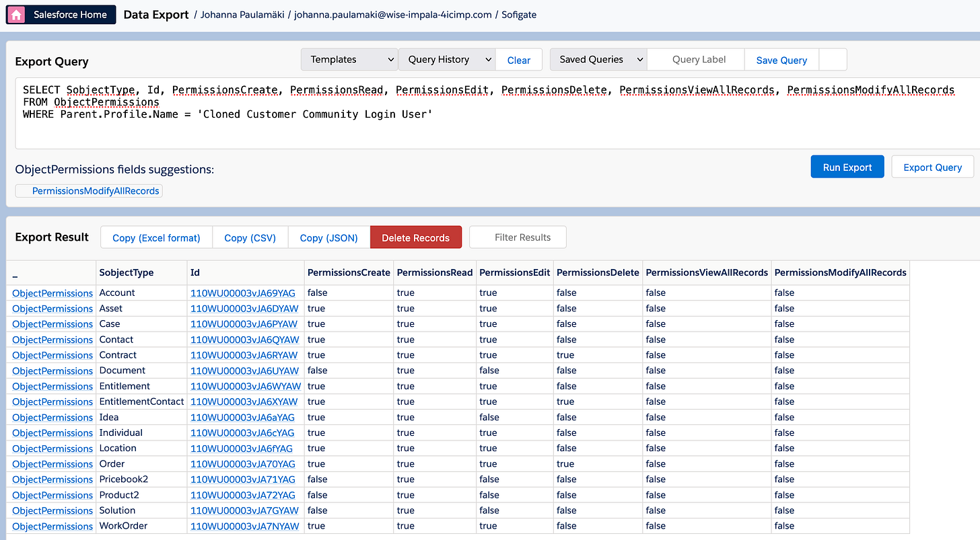The width and height of the screenshot is (980, 540).
Task: Open record Id 110WU00003vJA6WYAW
Action: (246, 386)
